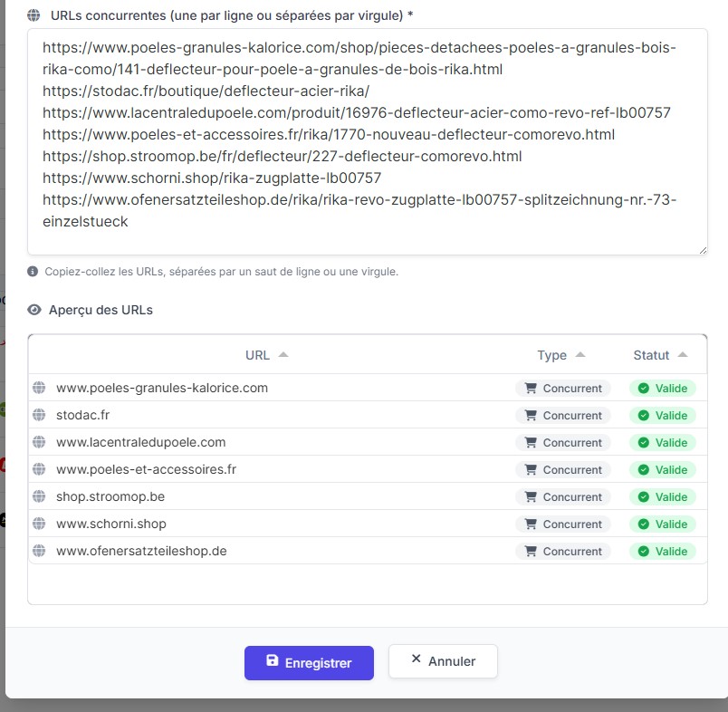Click the floppy disk icon in Enregistrer

tap(272, 661)
